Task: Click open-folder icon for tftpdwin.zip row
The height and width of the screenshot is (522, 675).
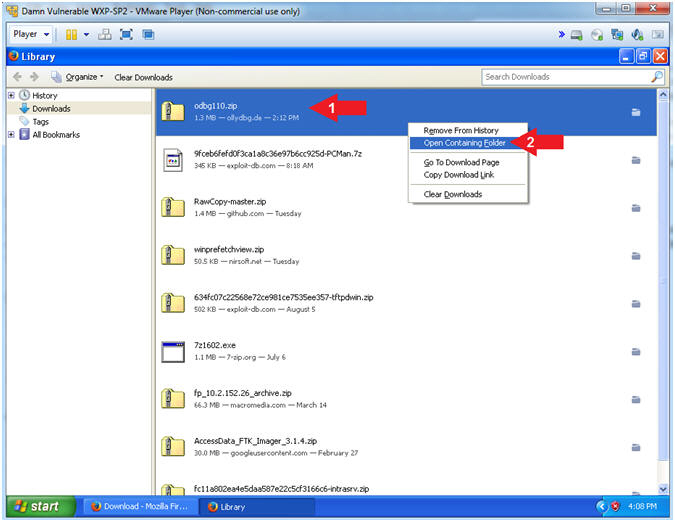Action: tap(636, 304)
